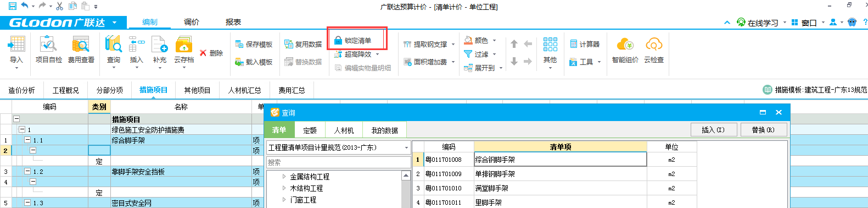Open the 分部分项 tab
This screenshot has height=208, width=868.
110,90
